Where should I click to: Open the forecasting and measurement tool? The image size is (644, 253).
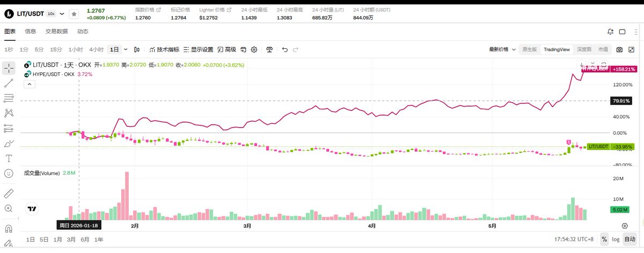[x=9, y=129]
